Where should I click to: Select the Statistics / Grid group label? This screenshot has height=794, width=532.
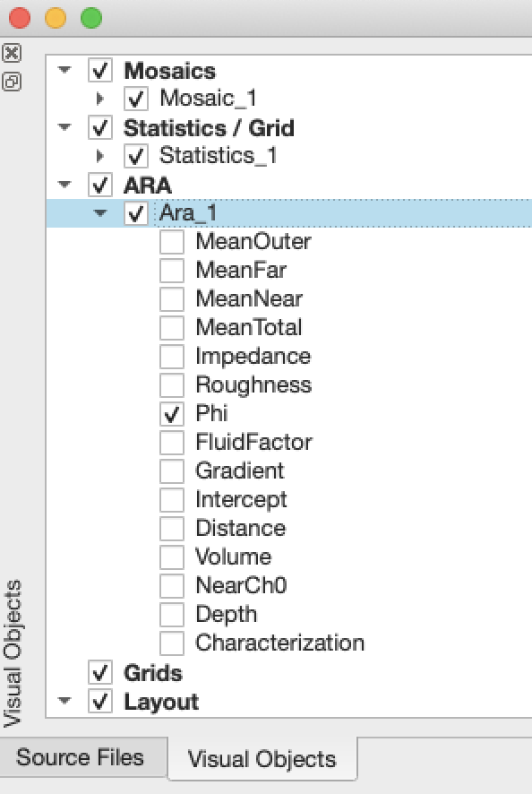(x=209, y=127)
